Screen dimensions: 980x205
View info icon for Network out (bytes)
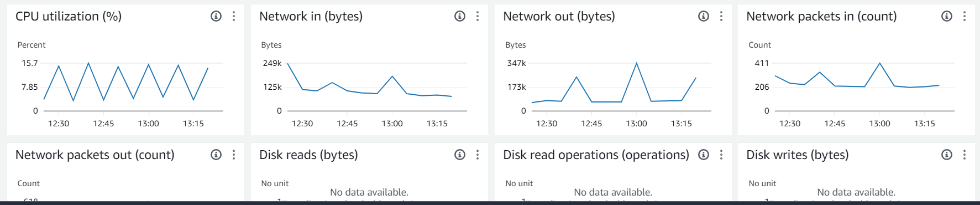click(704, 16)
